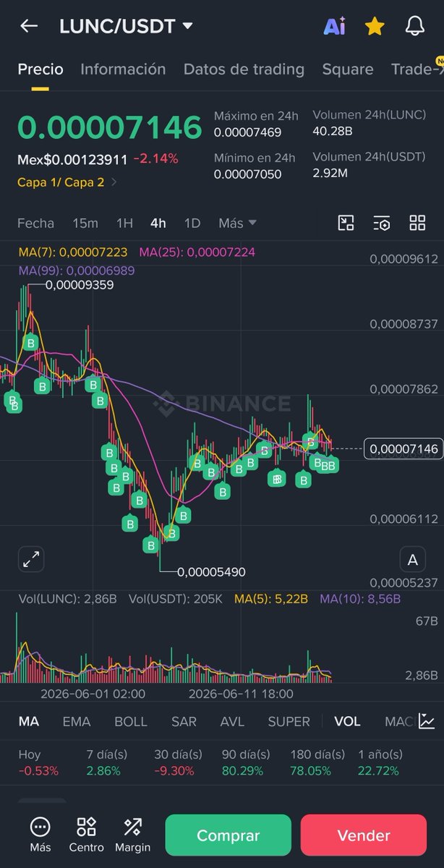Open indicator chart settings icon
Viewport: 444px width, 868px height.
(x=427, y=721)
